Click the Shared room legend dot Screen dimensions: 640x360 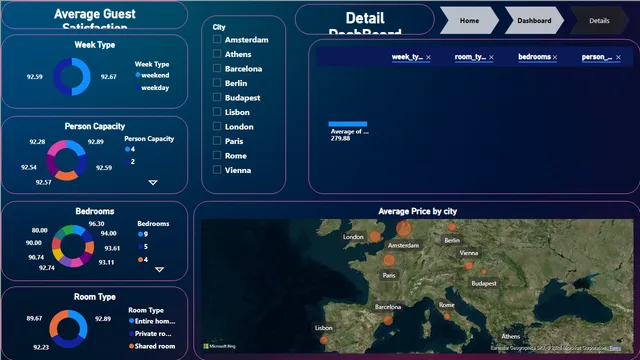pos(131,346)
